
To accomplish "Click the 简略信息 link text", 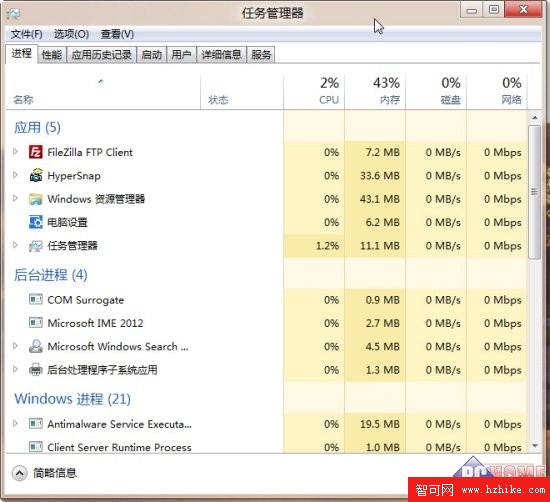I will [x=55, y=473].
